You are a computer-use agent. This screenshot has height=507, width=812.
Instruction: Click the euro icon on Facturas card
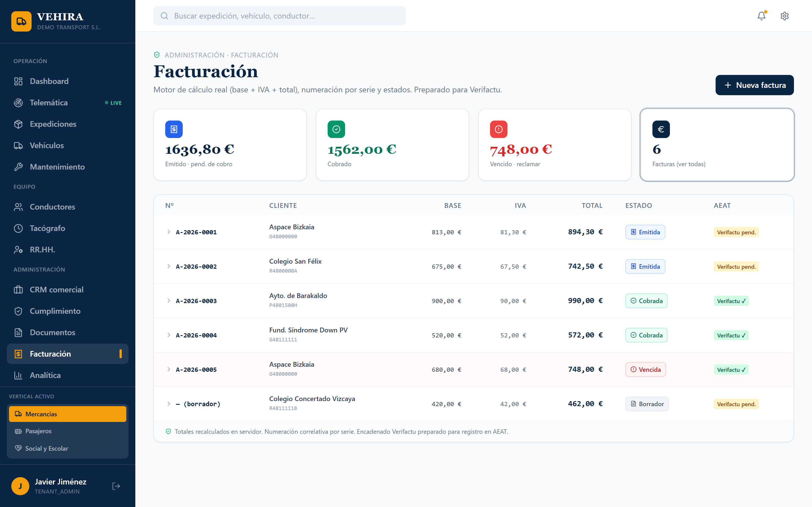[661, 129]
